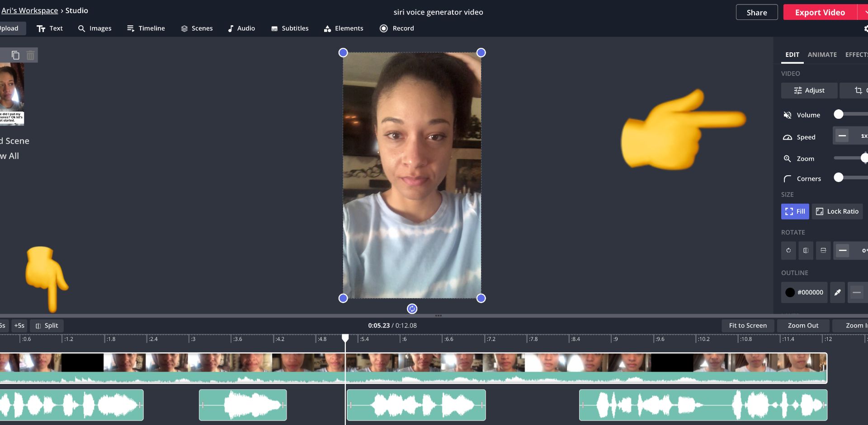Select the second audio clip in timeline
Image resolution: width=868 pixels, height=425 pixels.
pos(243,405)
